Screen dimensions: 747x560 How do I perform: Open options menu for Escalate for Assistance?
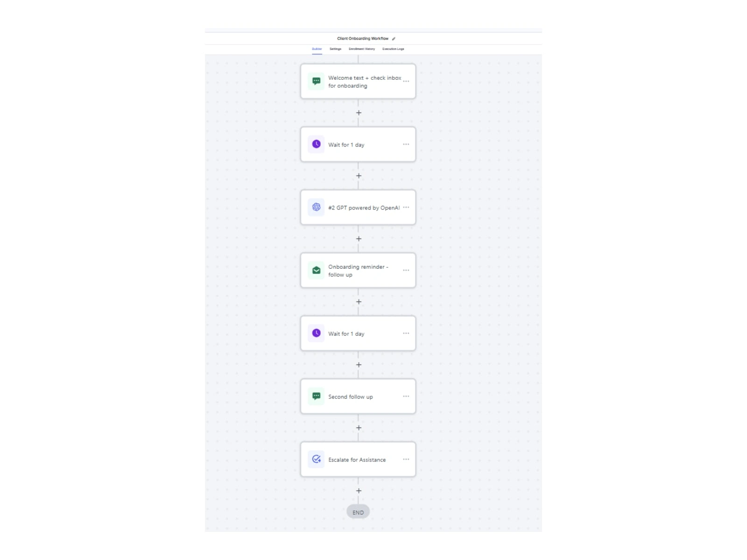pyautogui.click(x=406, y=459)
